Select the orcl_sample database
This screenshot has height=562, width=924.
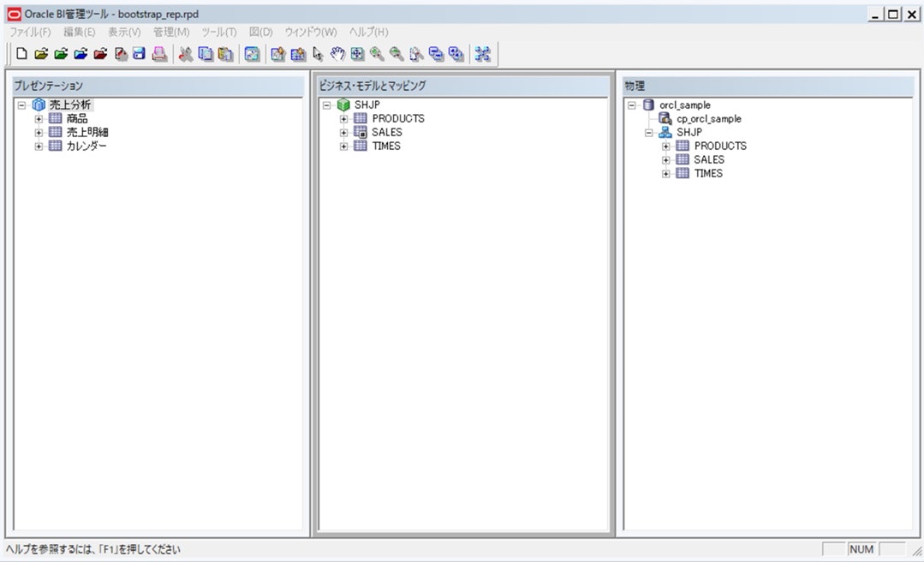[685, 105]
